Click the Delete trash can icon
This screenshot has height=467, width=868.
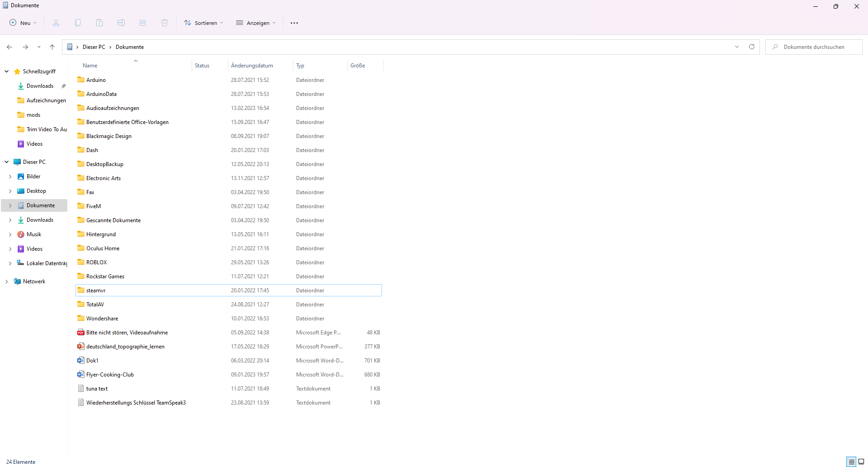point(165,23)
